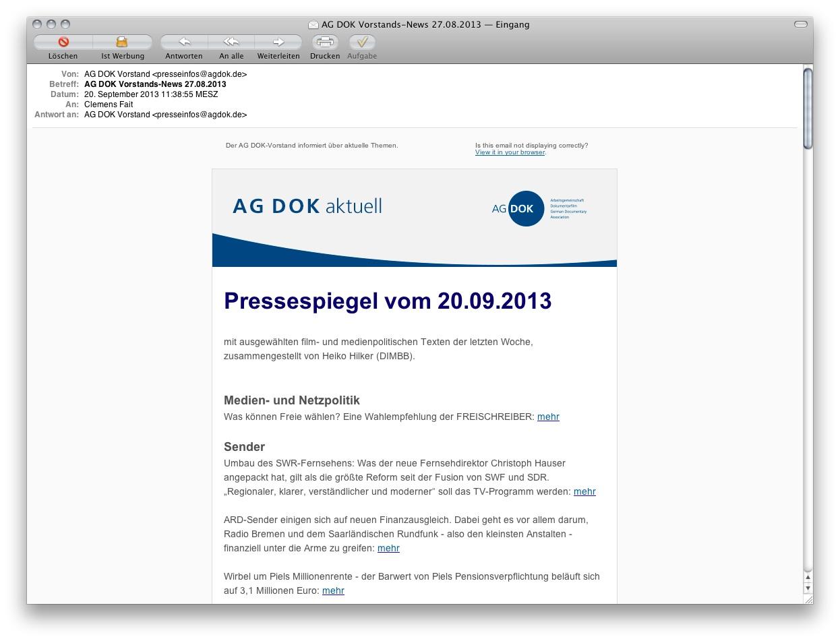Click the address in 'Antwort an' field
The image size is (840, 641).
(x=165, y=115)
